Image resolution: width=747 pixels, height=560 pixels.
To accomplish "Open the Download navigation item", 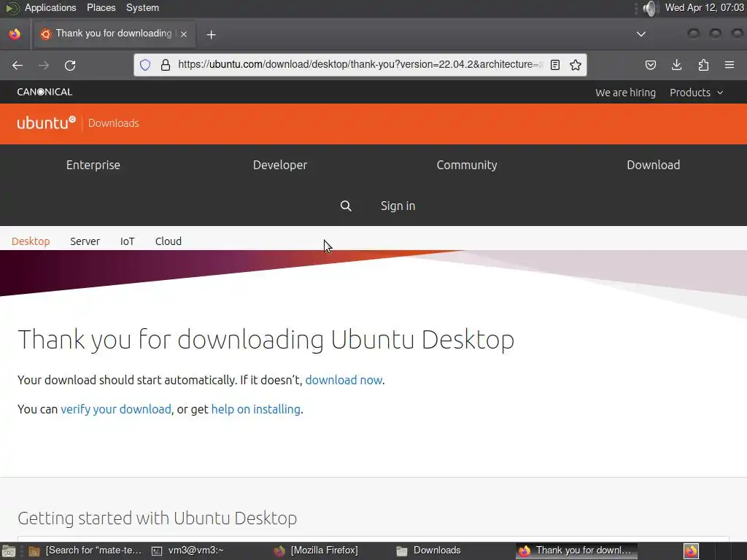I will (x=653, y=165).
